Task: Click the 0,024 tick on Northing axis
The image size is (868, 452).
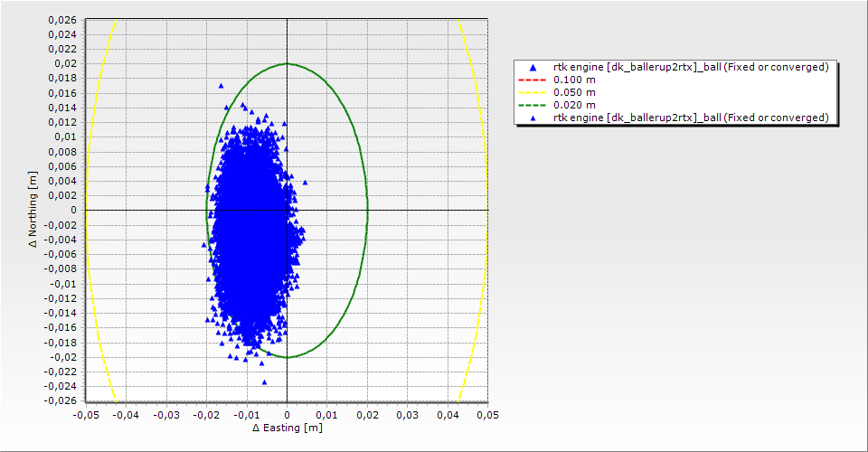Action: coord(62,34)
